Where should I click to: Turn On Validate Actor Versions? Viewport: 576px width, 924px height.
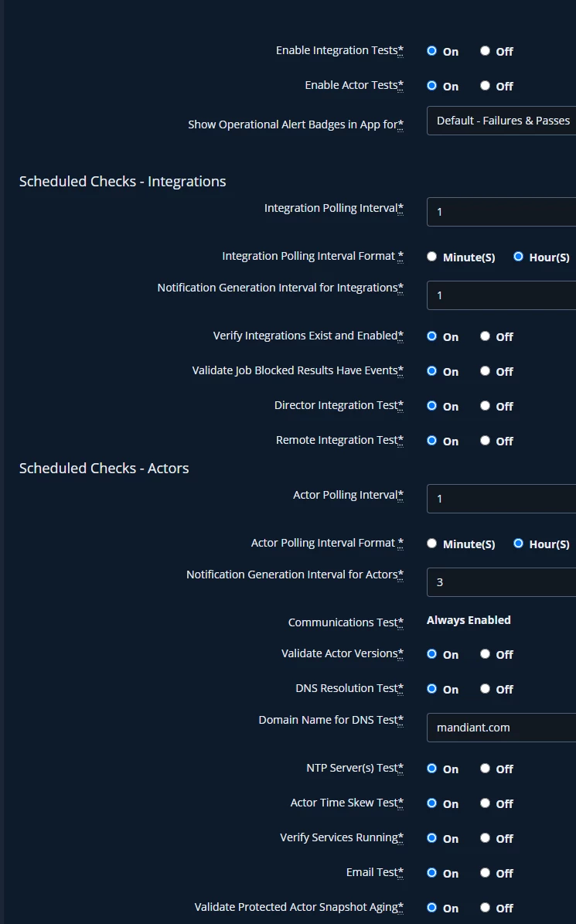(x=431, y=654)
